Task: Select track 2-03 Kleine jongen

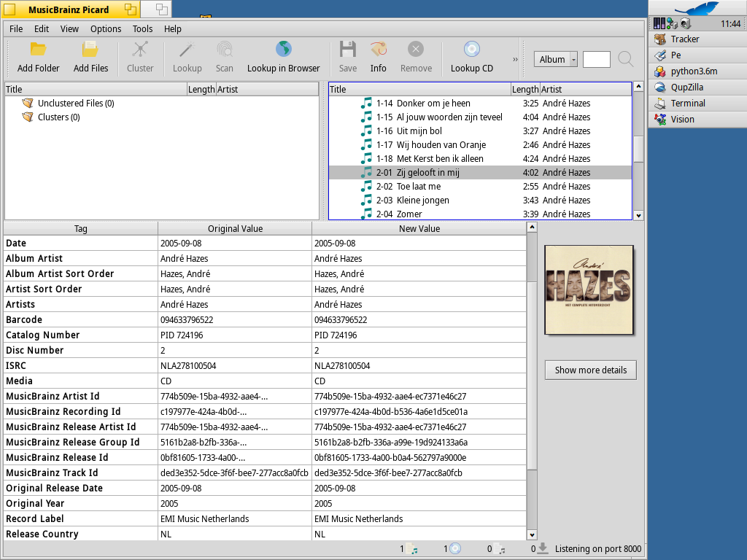Action: tap(480, 200)
